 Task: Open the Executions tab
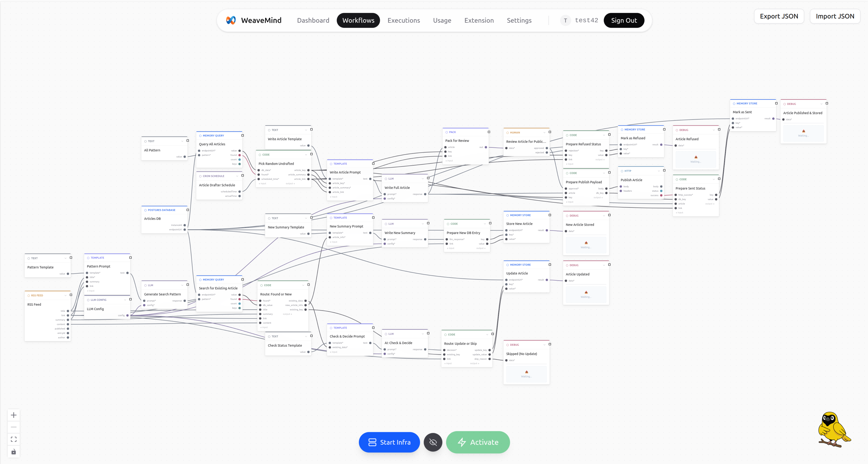404,20
